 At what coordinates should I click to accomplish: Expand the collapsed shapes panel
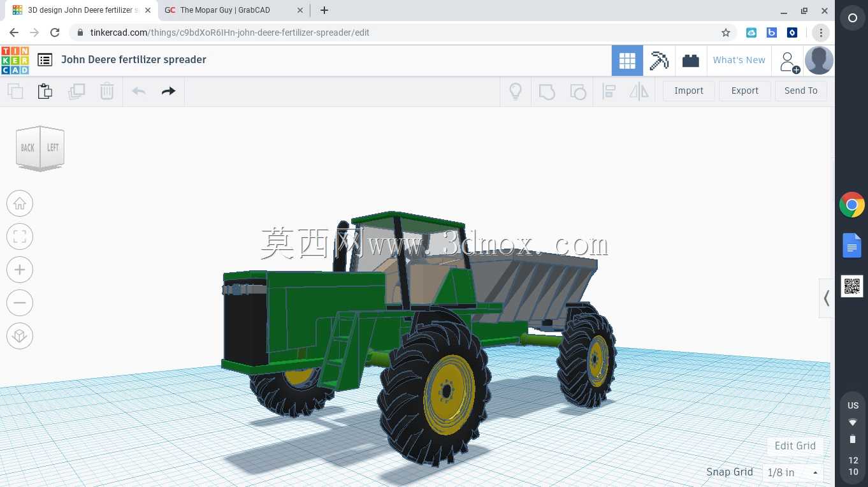(827, 298)
